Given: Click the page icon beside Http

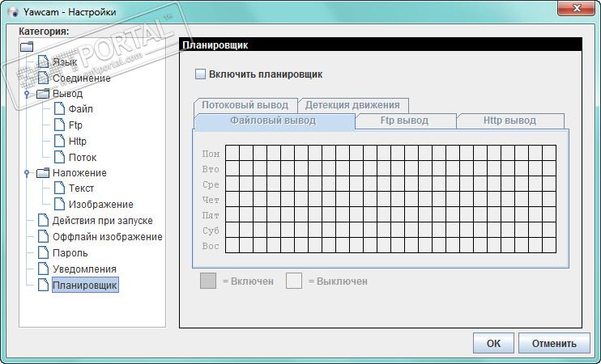Looking at the screenshot, I should pyautogui.click(x=59, y=141).
